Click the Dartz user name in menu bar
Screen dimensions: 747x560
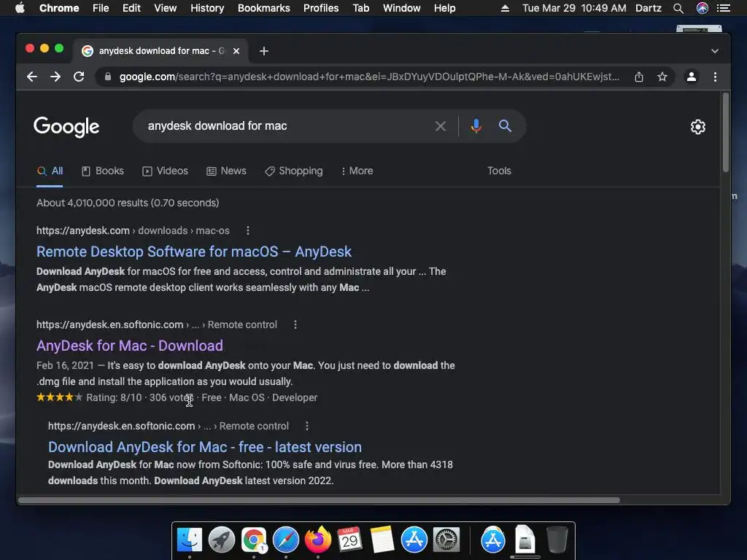coord(649,8)
